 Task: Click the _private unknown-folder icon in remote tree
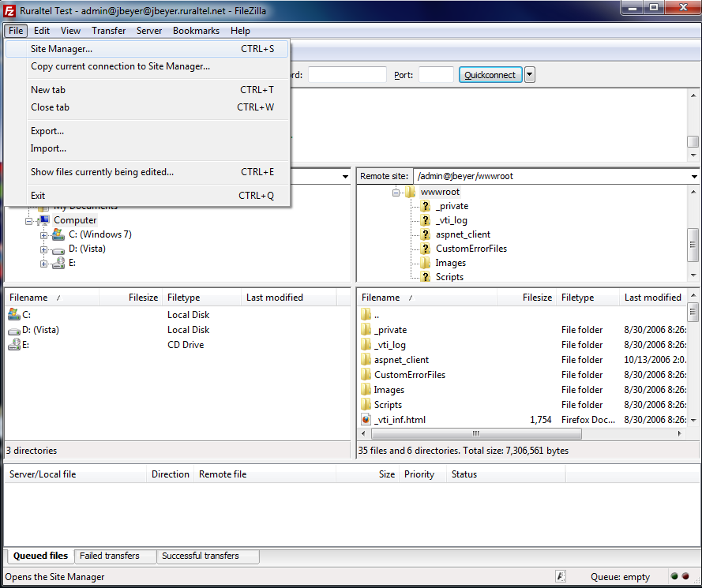point(426,206)
